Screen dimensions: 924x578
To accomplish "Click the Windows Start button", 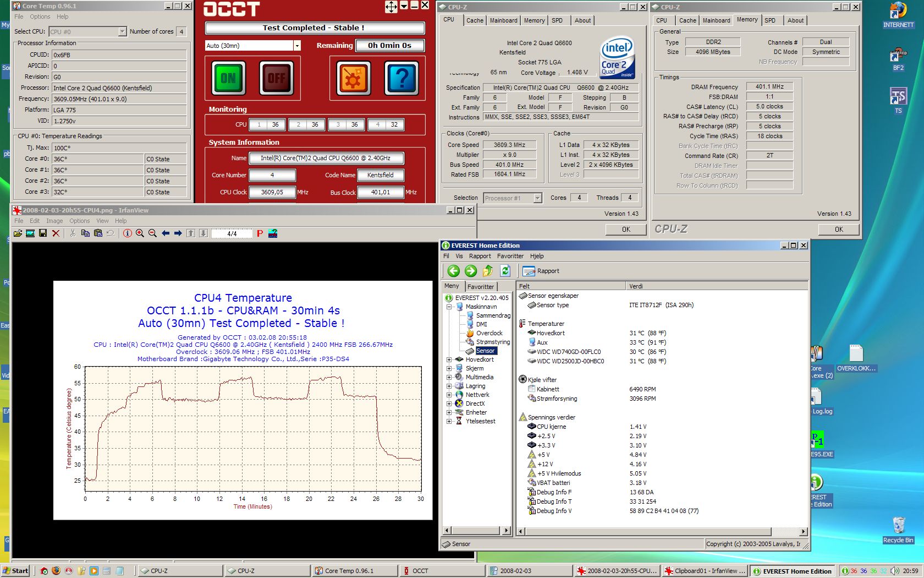I will [15, 571].
